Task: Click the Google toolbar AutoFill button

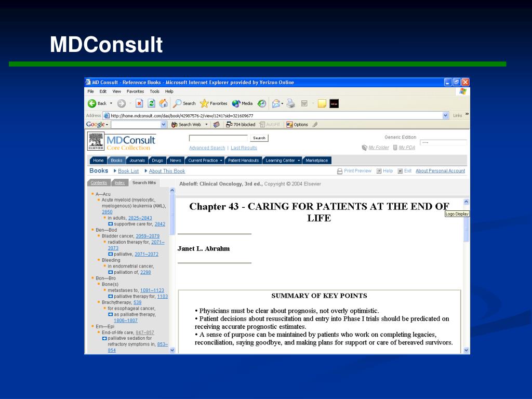Action: pos(270,125)
